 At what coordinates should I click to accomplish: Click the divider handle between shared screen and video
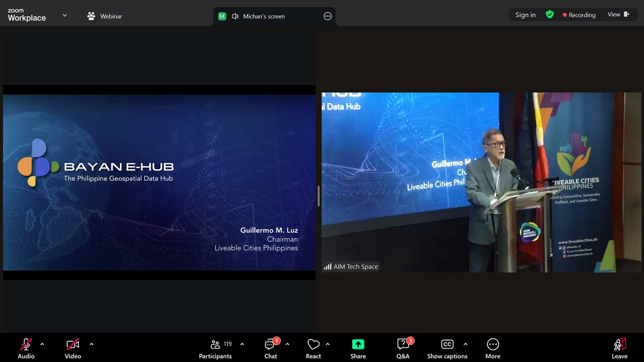pos(318,196)
